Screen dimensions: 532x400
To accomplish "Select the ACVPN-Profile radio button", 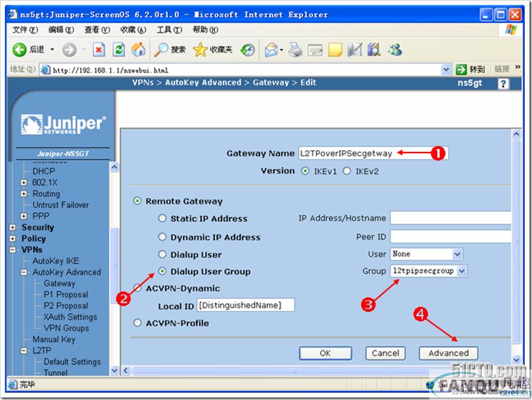I will point(137,323).
